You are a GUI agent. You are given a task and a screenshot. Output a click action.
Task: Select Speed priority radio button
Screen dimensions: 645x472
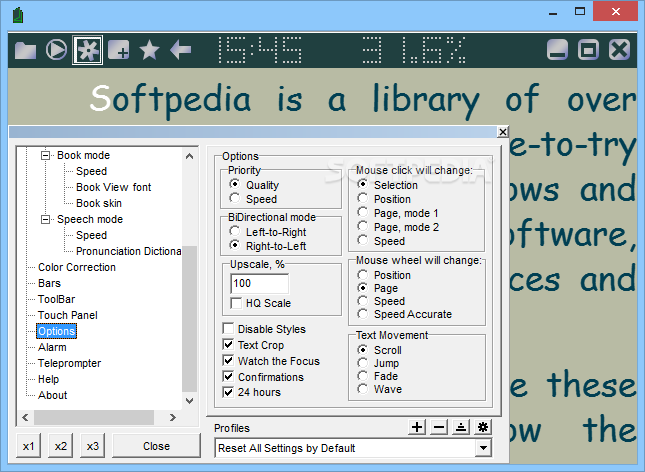point(234,198)
